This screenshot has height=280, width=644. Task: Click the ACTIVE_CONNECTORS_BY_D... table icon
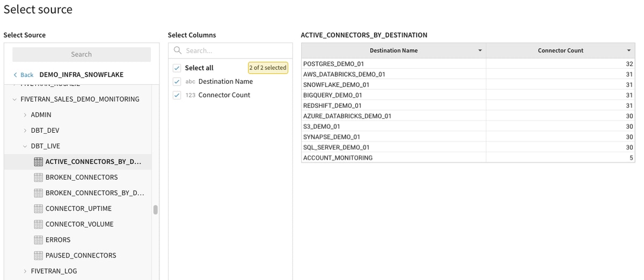click(38, 162)
